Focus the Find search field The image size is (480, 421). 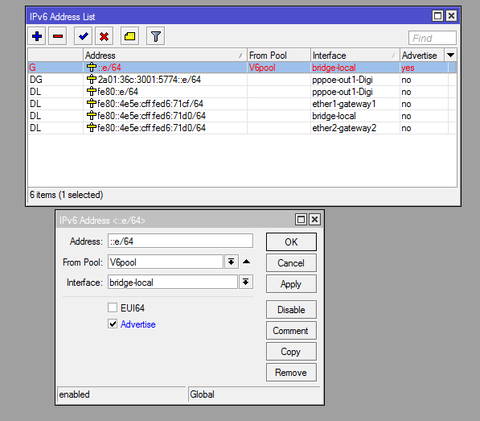tap(432, 38)
